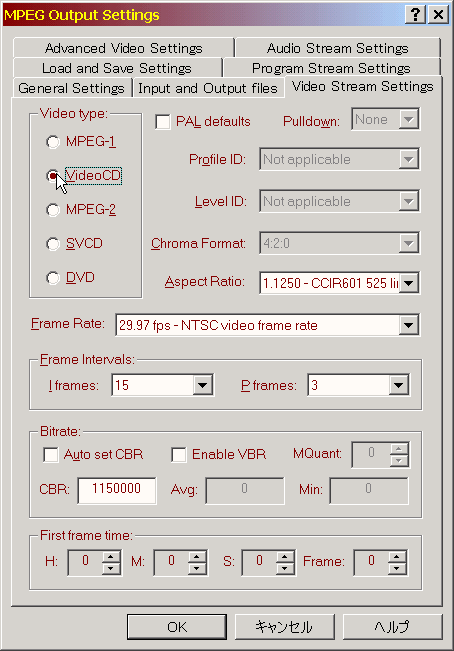Decrease the M minutes stepper value
The height and width of the screenshot is (651, 454).
click(197, 568)
